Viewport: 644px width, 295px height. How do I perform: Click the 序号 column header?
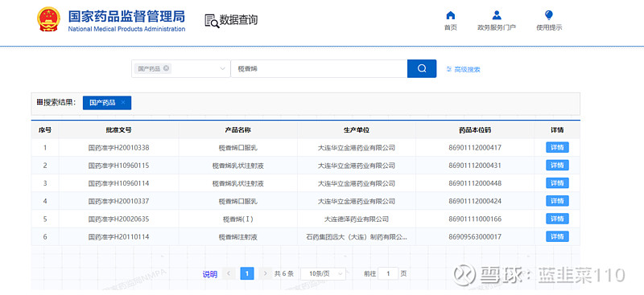[x=45, y=130]
